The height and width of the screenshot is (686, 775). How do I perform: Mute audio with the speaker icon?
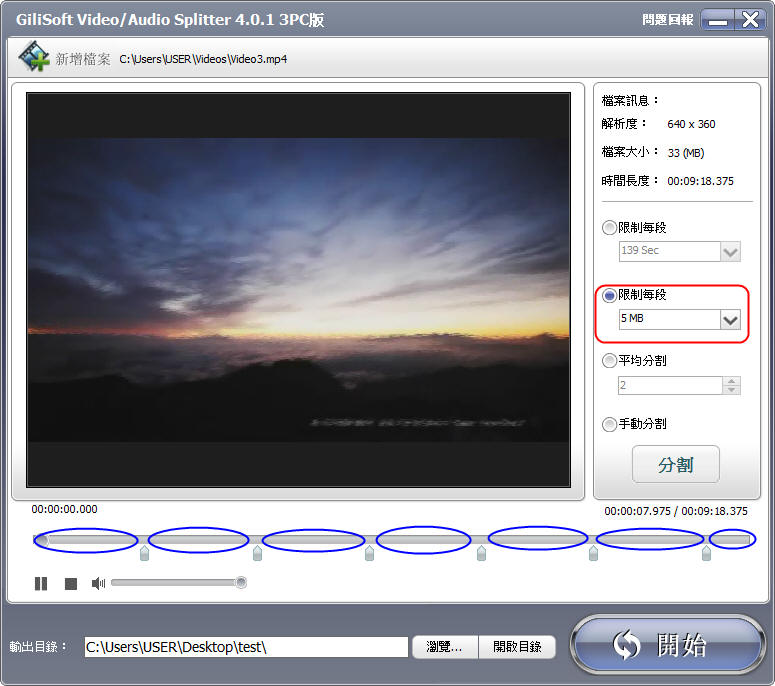98,583
